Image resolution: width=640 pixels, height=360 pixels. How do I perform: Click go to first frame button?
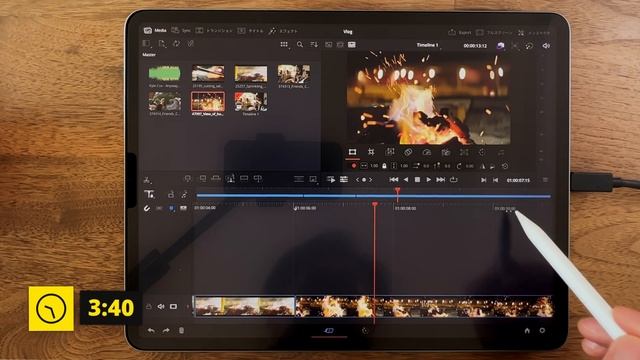pos(393,180)
